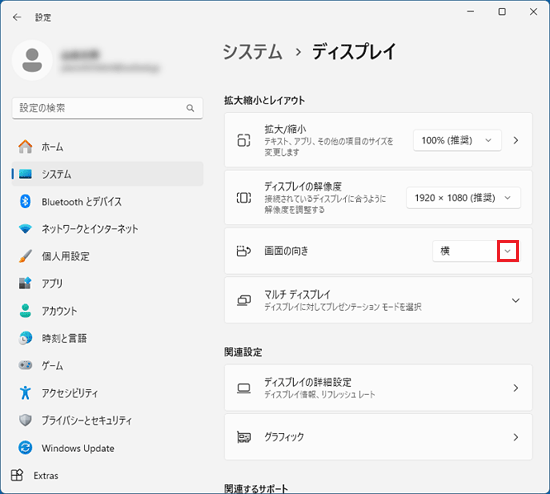Click the 時刻と言語 clock globe icon
Screen dimensions: 550x494
coord(25,338)
